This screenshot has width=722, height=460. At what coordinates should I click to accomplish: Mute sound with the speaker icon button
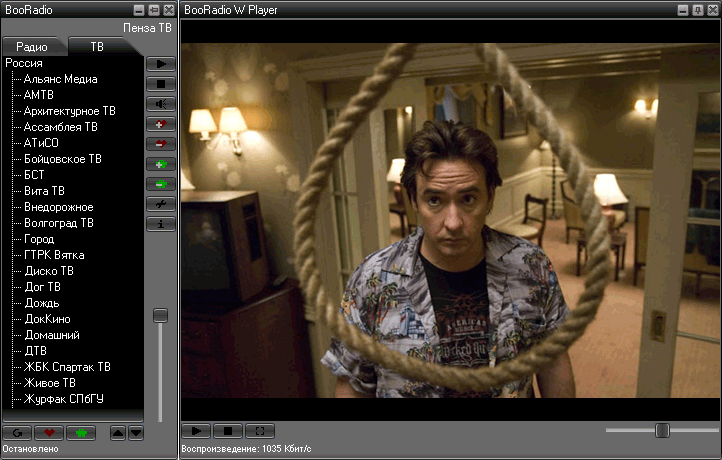click(161, 104)
